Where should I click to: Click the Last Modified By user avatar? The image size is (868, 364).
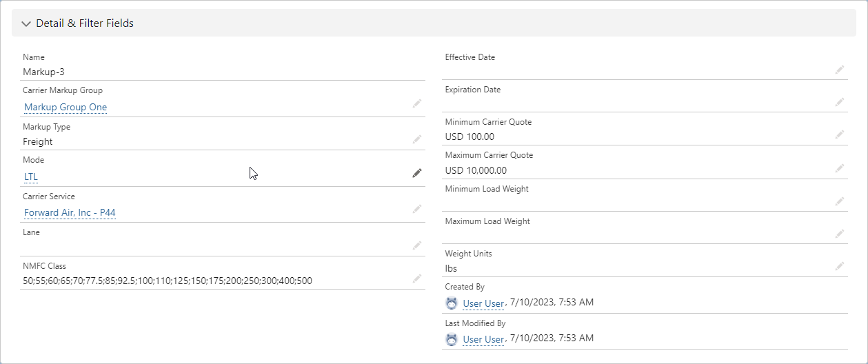[x=452, y=339]
